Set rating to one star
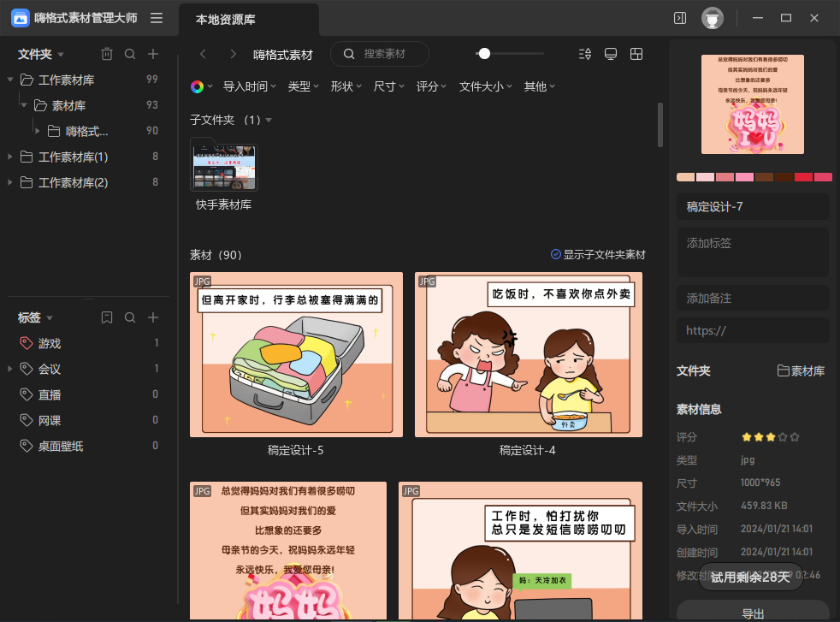 click(746, 437)
